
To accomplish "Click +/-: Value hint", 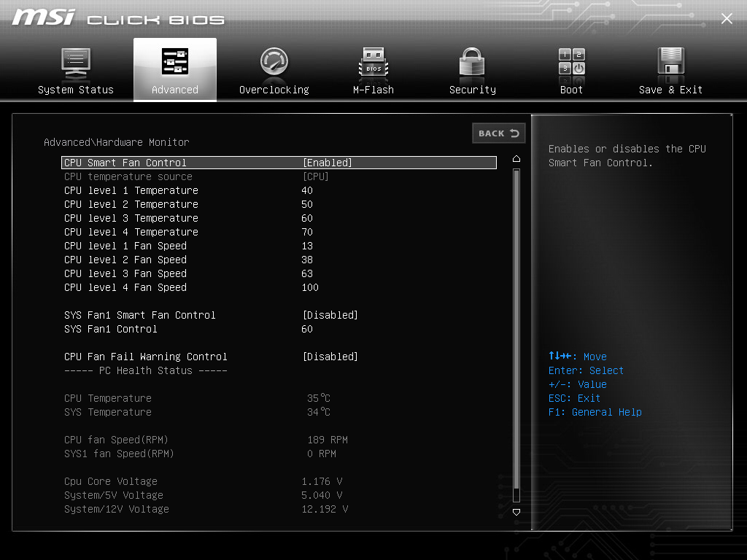I will click(x=578, y=384).
